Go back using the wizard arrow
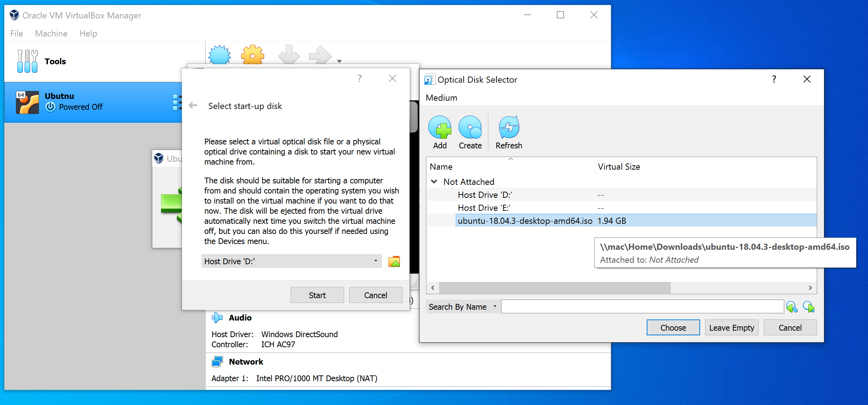868x405 pixels. point(193,105)
